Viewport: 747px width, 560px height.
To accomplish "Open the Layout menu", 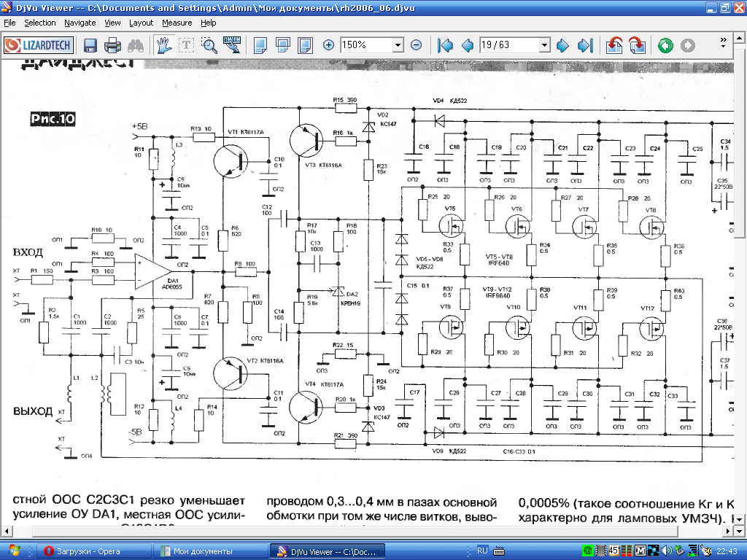I will [x=141, y=23].
